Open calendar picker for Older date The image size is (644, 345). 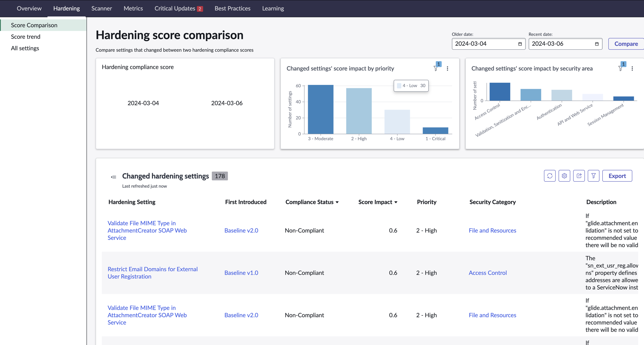(x=520, y=44)
